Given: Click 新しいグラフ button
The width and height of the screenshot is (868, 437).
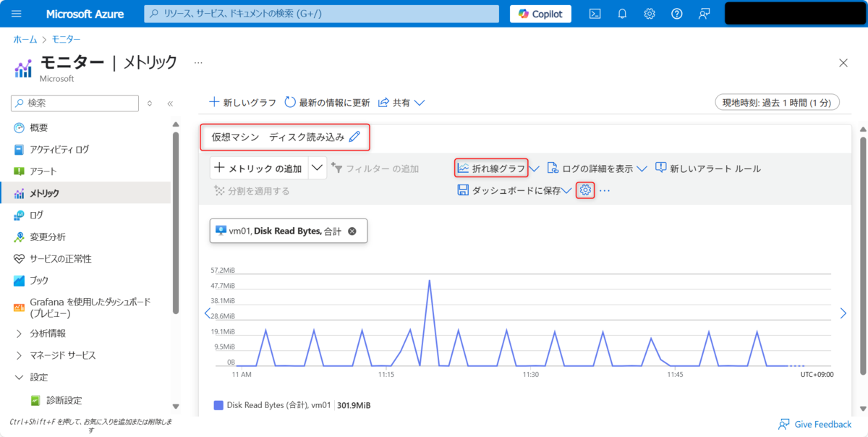Looking at the screenshot, I should 243,103.
